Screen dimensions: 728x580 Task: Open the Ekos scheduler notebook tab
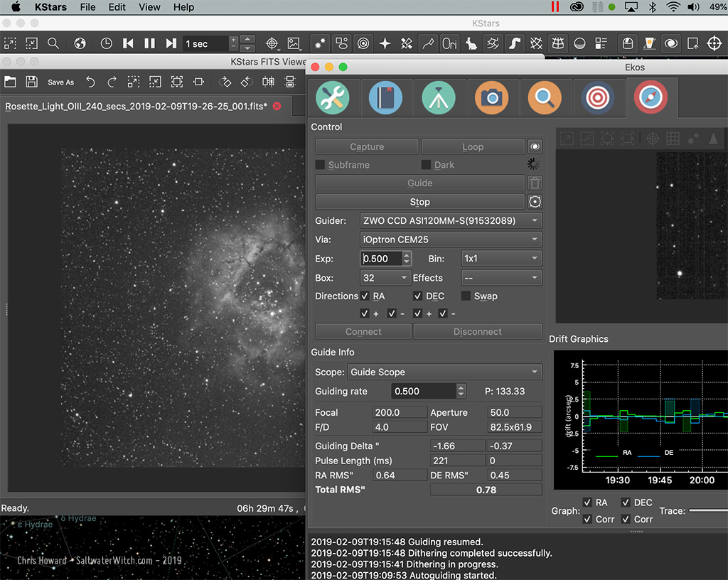[x=385, y=98]
